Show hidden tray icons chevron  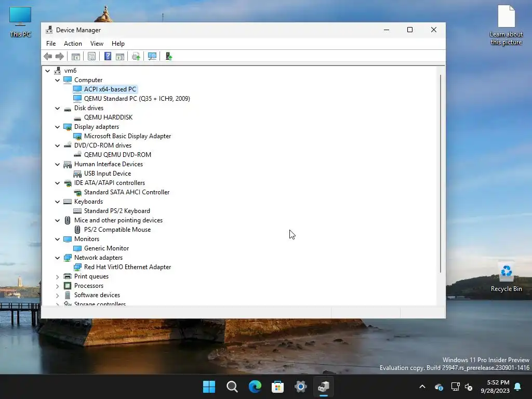coord(422,387)
